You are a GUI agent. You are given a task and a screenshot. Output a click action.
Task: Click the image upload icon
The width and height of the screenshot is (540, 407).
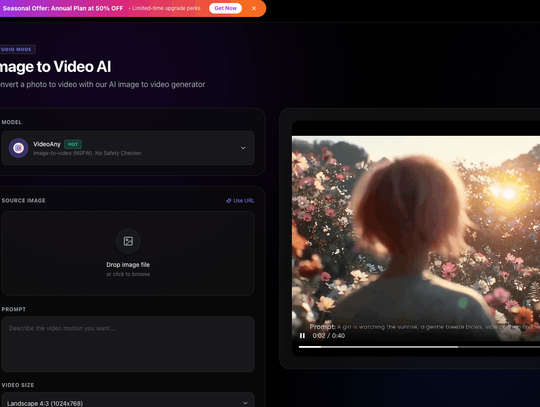click(128, 241)
